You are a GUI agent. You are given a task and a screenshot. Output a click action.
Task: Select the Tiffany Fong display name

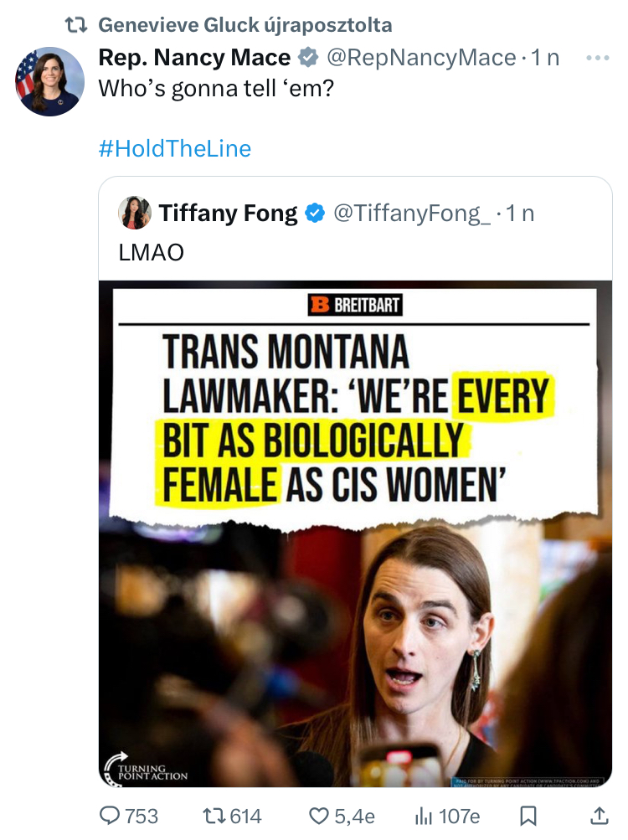228,214
